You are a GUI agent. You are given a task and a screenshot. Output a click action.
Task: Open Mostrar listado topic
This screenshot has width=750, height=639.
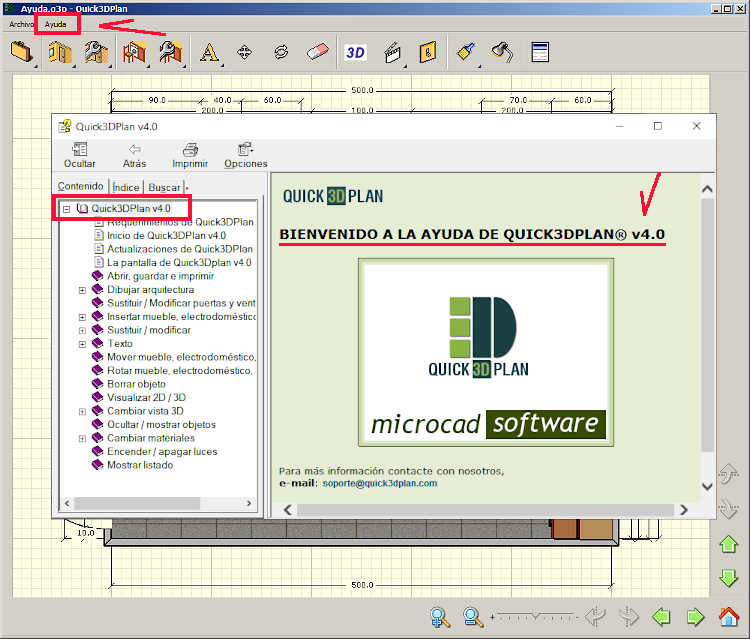tap(140, 465)
